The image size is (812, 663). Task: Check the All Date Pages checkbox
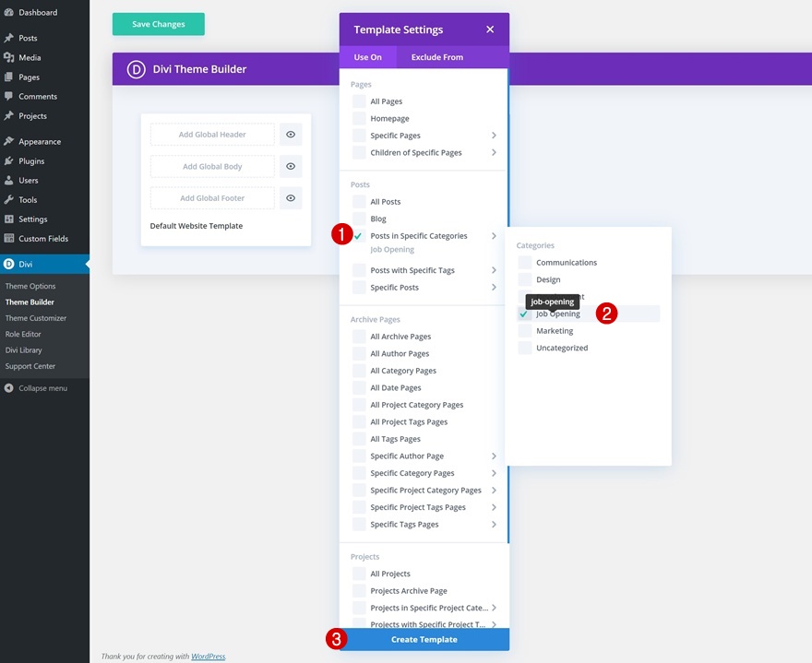point(359,387)
